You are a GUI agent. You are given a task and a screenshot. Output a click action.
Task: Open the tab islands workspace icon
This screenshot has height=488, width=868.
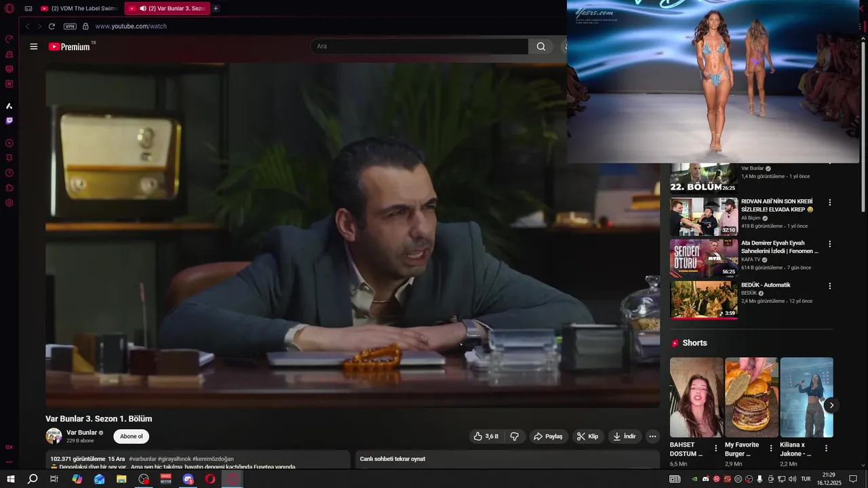click(x=28, y=9)
